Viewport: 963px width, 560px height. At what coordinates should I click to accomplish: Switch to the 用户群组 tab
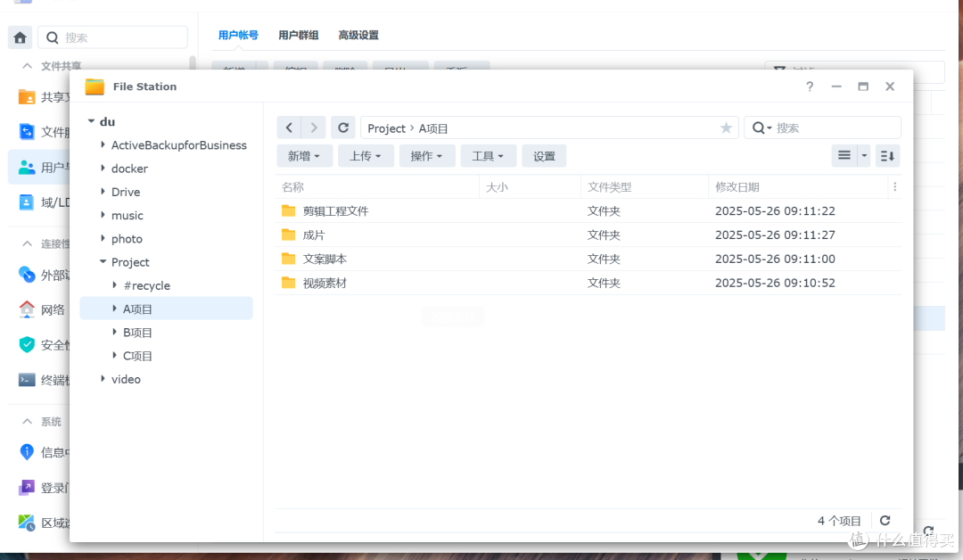click(x=298, y=35)
